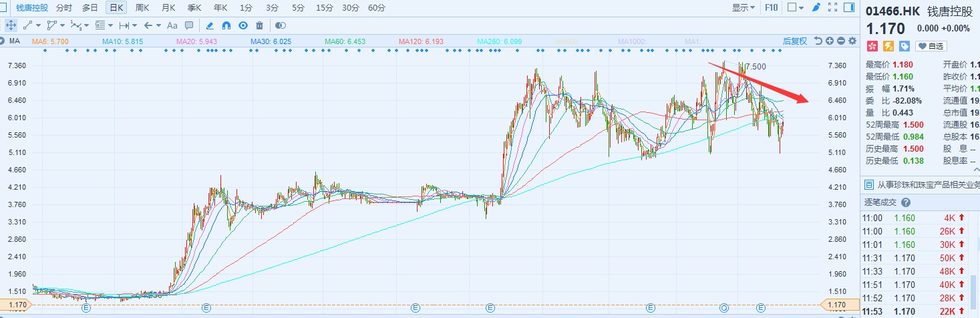
Task: Switch to 60分 sixty-minute chart
Action: click(x=377, y=8)
